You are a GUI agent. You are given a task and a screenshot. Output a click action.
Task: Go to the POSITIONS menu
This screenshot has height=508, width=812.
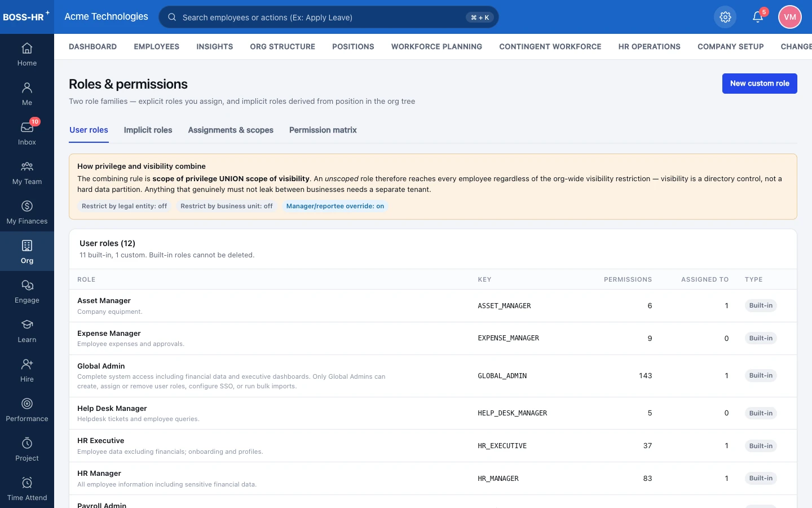(x=353, y=47)
